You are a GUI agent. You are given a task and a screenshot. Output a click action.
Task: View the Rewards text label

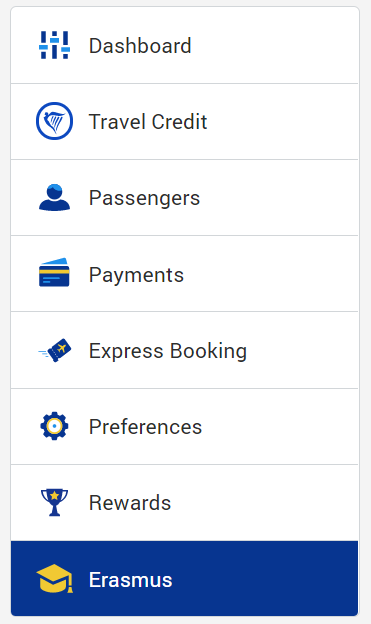[x=130, y=503]
